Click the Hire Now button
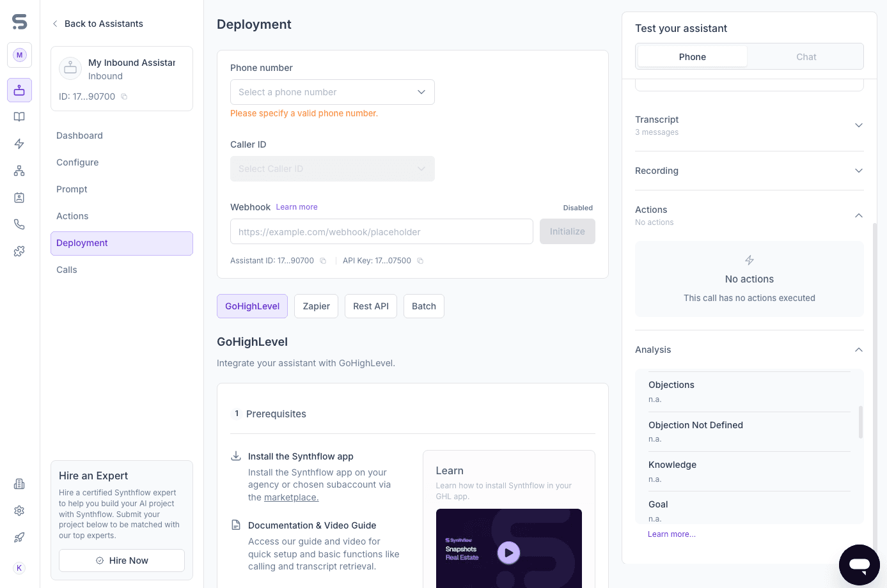887x588 pixels. click(x=122, y=561)
